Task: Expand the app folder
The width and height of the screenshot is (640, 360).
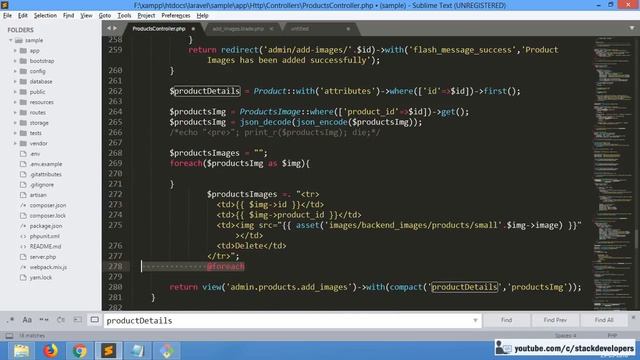Action: [16, 51]
